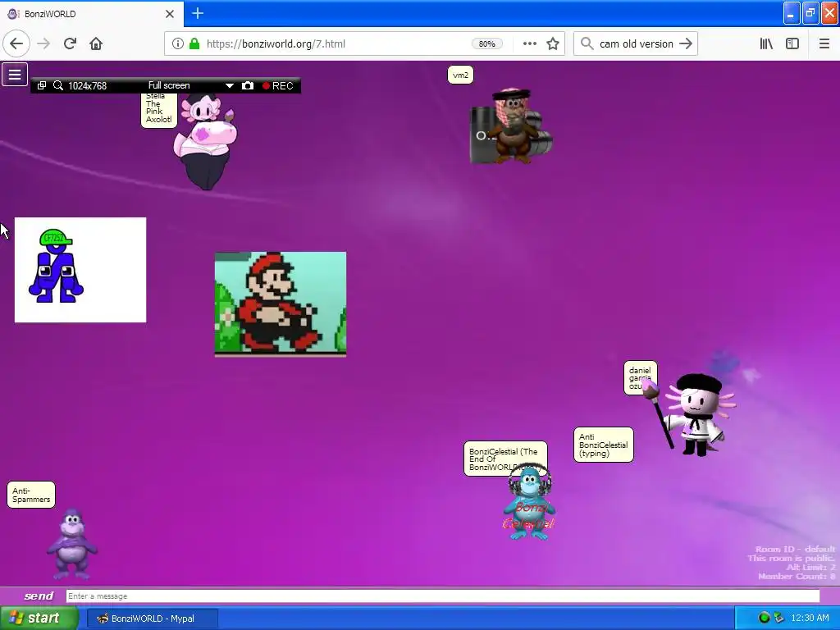The height and width of the screenshot is (630, 840).
Task: Expand the Full screen dropdown
Action: 230,85
